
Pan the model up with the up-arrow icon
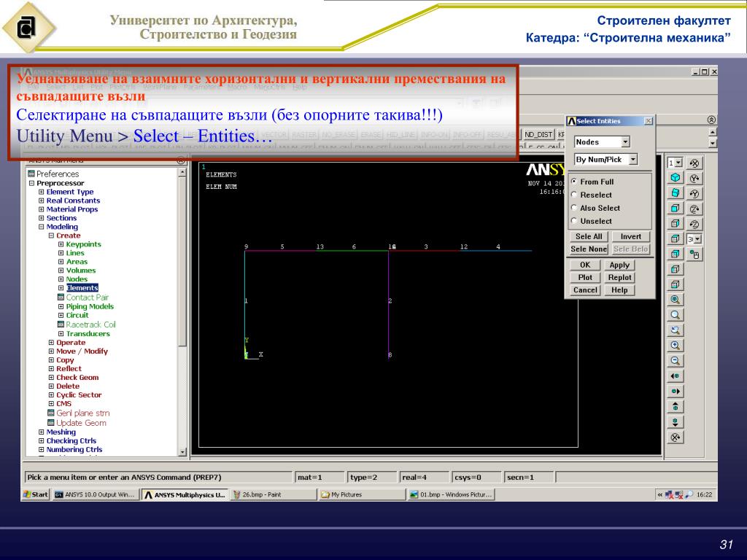point(675,407)
